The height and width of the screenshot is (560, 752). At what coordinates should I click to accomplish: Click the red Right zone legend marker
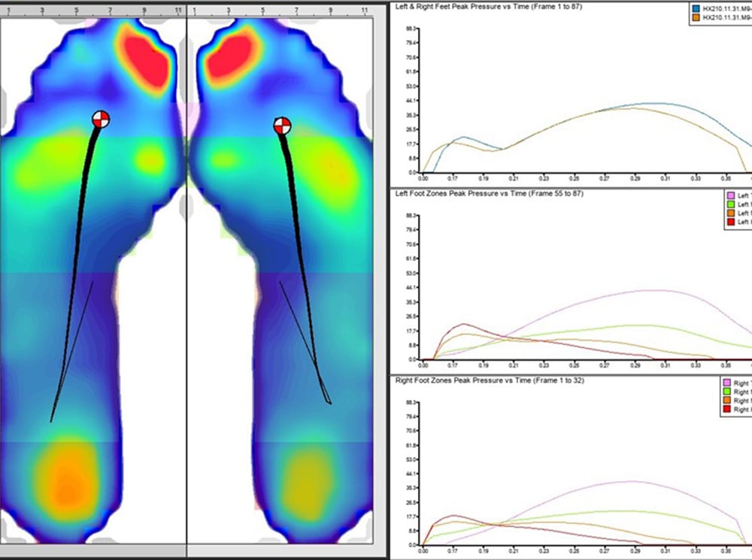(727, 410)
